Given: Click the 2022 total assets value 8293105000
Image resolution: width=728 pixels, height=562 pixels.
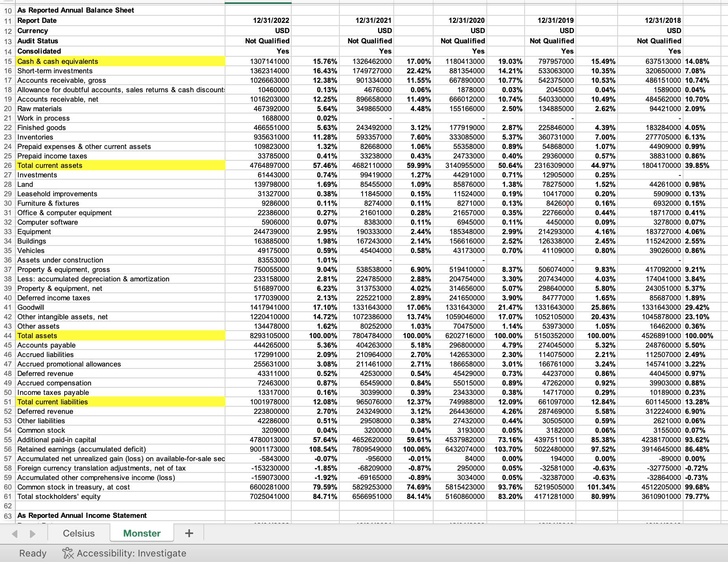Looking at the screenshot, I should (x=258, y=336).
